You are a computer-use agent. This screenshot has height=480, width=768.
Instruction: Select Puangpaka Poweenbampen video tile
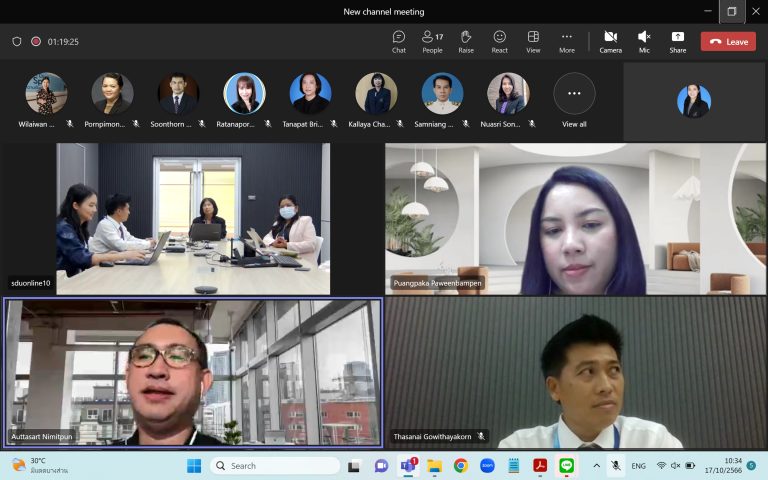[575, 218]
